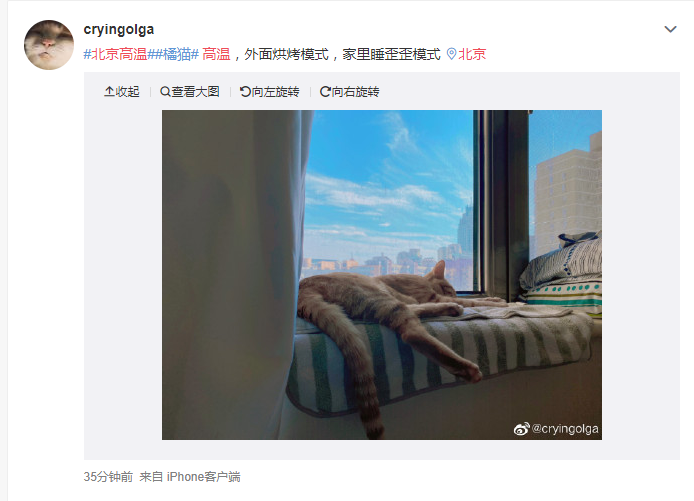Click the sleeping cat photo

[x=382, y=275]
